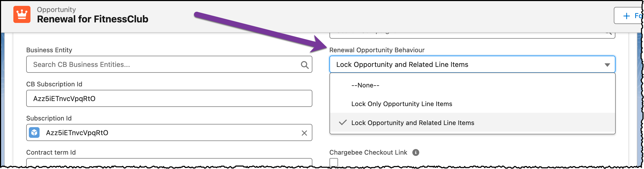Click the Business Entity search magnifier icon
This screenshot has width=644, height=169.
305,65
